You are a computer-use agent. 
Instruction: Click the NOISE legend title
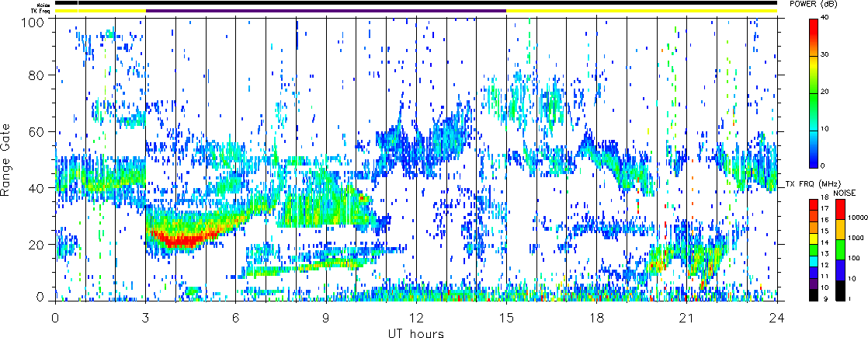click(x=845, y=193)
